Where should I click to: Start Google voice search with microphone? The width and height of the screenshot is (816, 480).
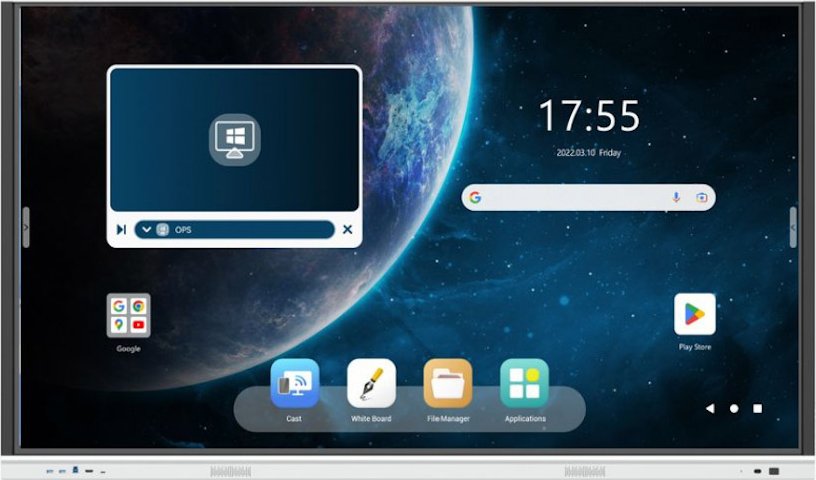pos(676,198)
